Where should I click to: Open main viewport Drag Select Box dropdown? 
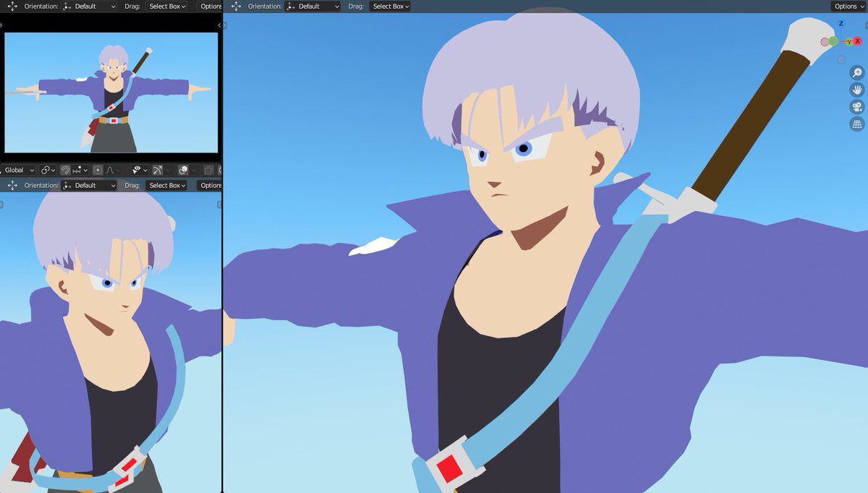coord(390,6)
